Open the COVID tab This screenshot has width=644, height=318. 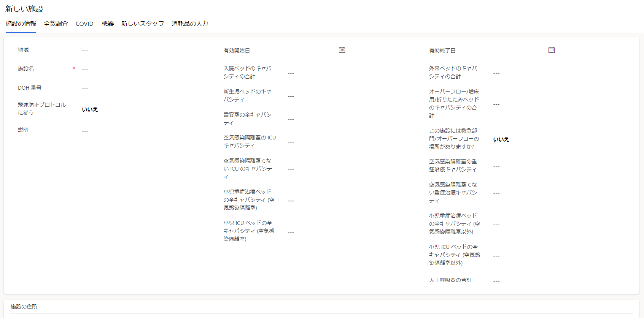(84, 24)
